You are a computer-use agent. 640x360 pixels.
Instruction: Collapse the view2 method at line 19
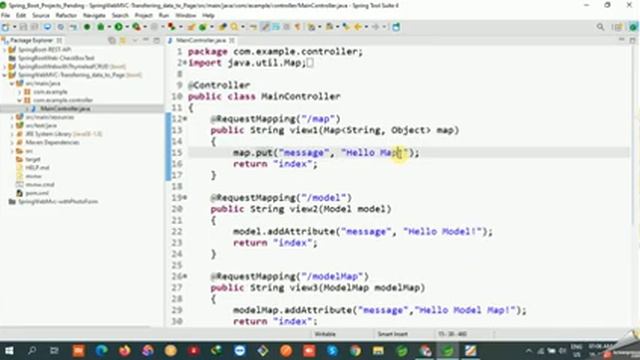[185, 198]
